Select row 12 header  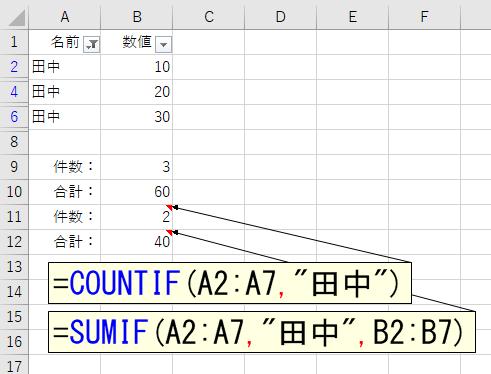pyautogui.click(x=14, y=242)
